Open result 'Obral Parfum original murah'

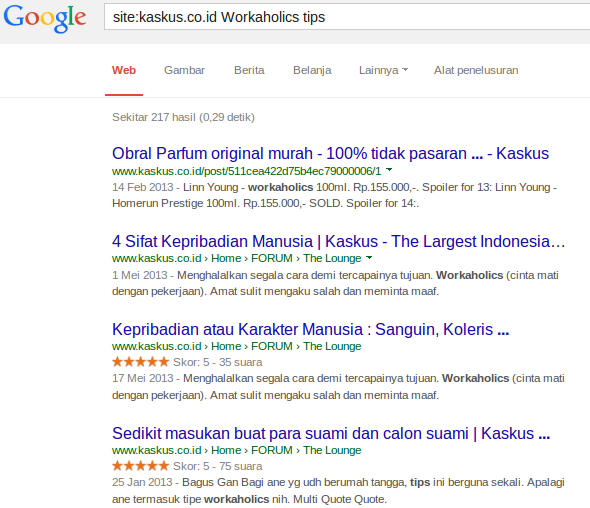[330, 154]
